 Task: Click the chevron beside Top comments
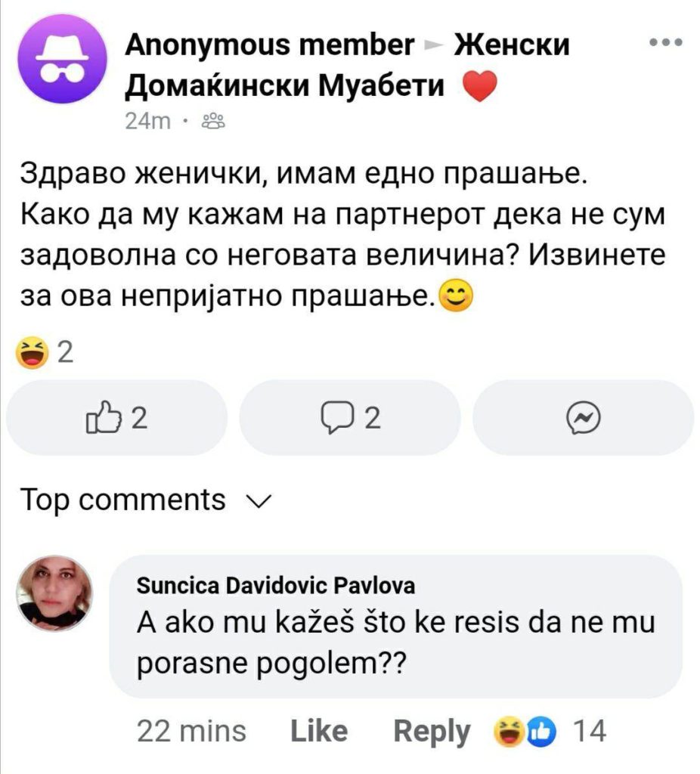click(x=259, y=502)
